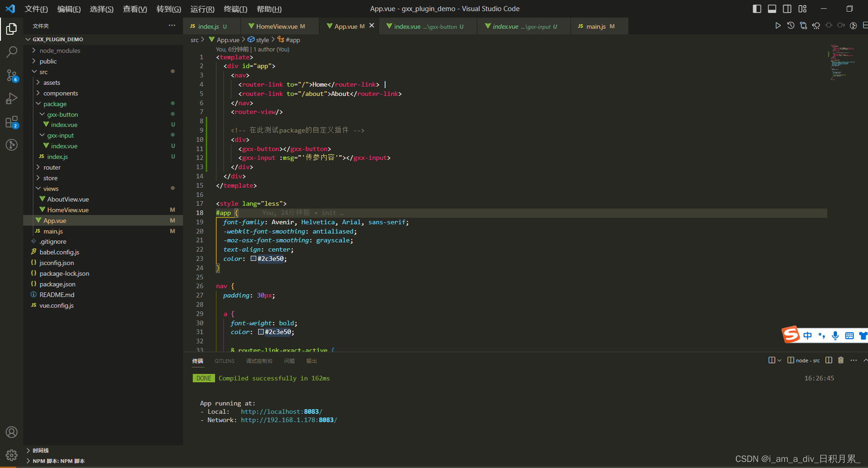Open Explorer more actions ellipsis
Screen dimensions: 868x468
tap(172, 25)
